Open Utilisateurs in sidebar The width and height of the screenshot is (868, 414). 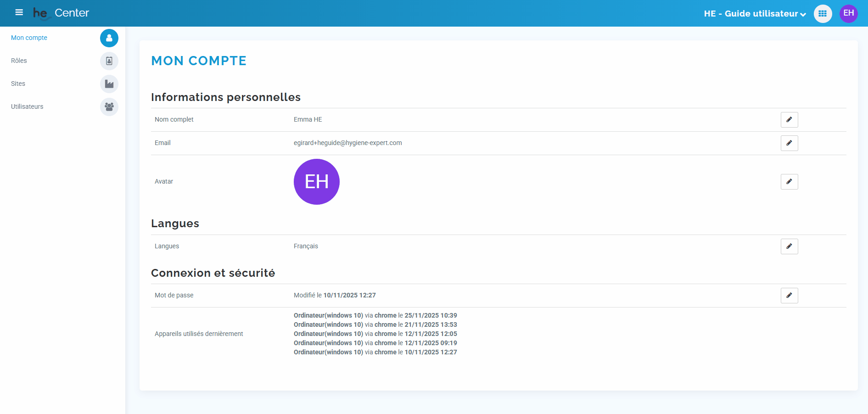tap(27, 106)
